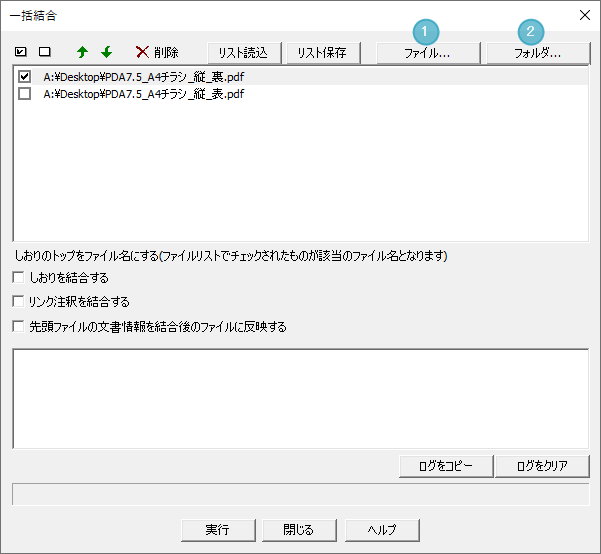Uncheck the 縦_裏.pdf file checkbox
601x554 pixels.
[25, 77]
